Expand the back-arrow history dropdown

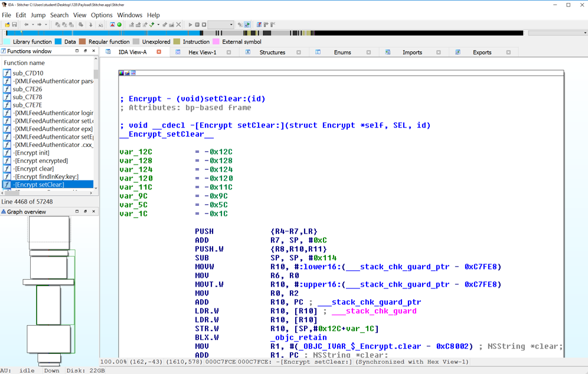(32, 25)
